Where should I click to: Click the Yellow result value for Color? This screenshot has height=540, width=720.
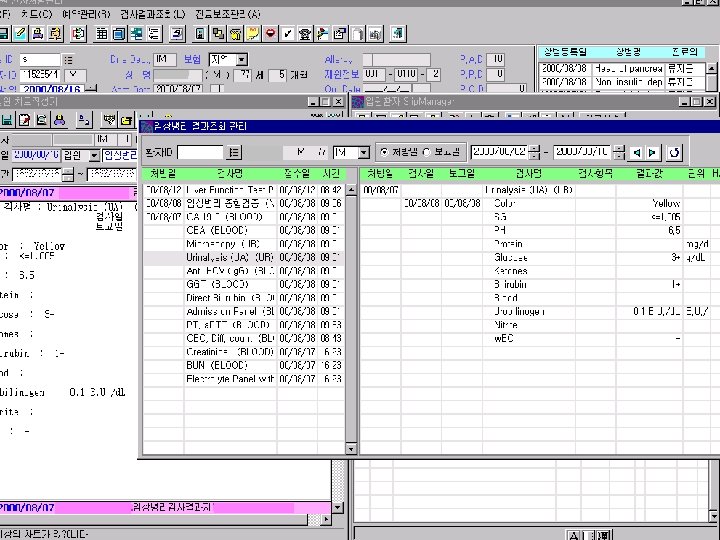pyautogui.click(x=666, y=203)
